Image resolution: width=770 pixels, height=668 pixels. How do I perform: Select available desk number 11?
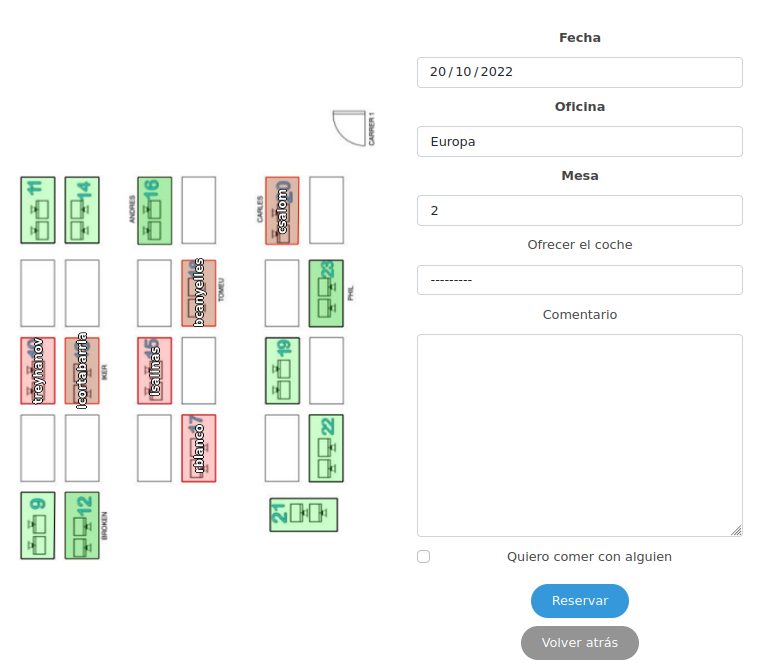click(38, 210)
